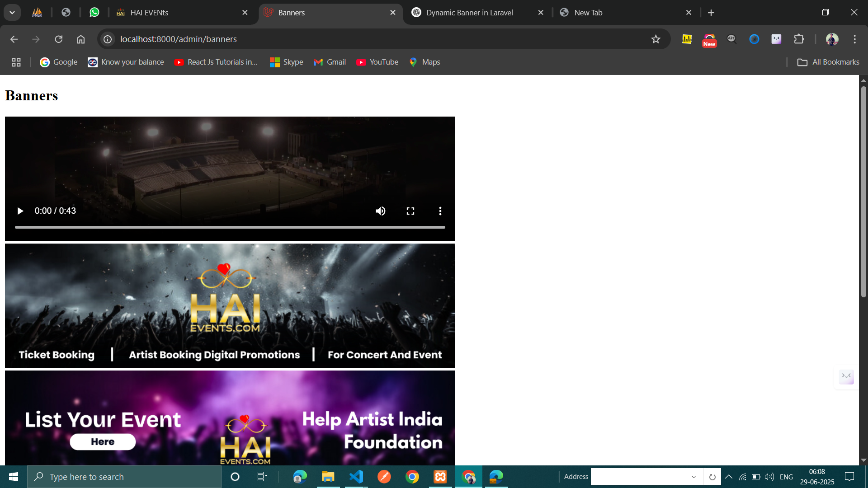The image size is (868, 488).
Task: Open Cortana circle icon
Action: pos(235,477)
